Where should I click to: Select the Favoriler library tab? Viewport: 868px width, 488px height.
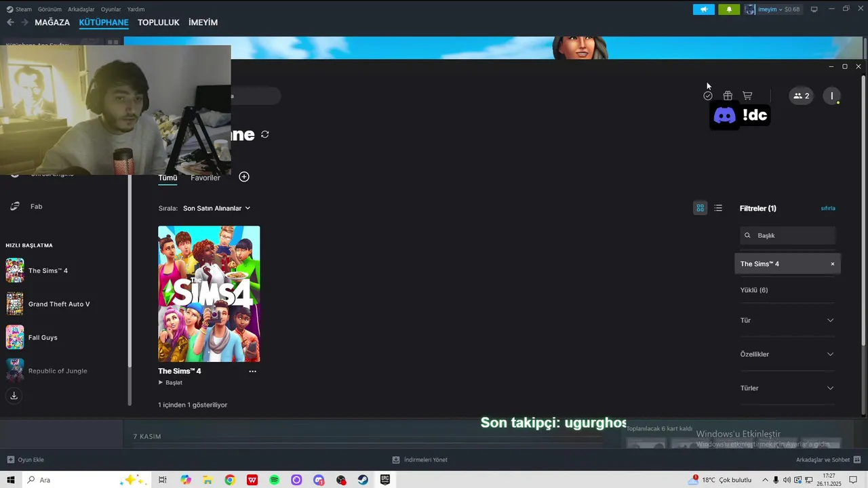[205, 178]
